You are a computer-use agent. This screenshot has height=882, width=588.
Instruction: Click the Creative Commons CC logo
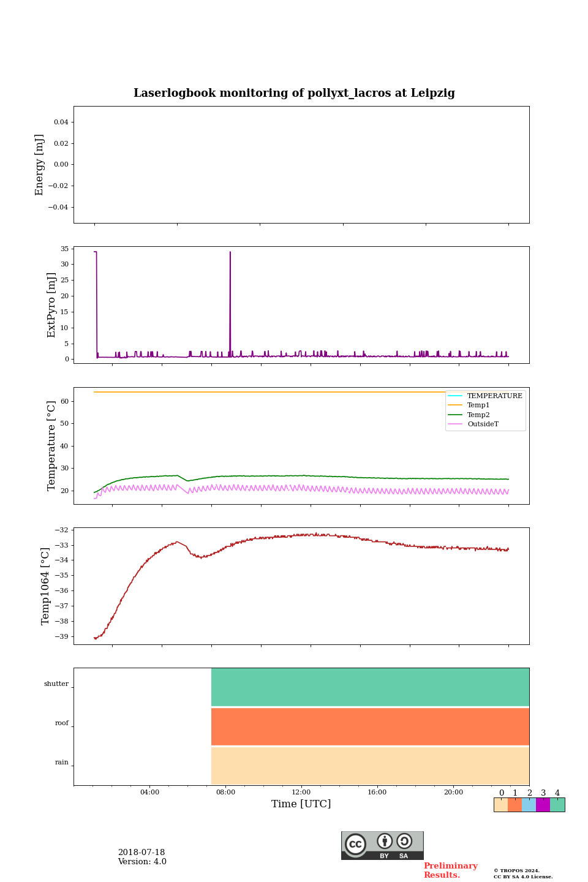coord(355,844)
